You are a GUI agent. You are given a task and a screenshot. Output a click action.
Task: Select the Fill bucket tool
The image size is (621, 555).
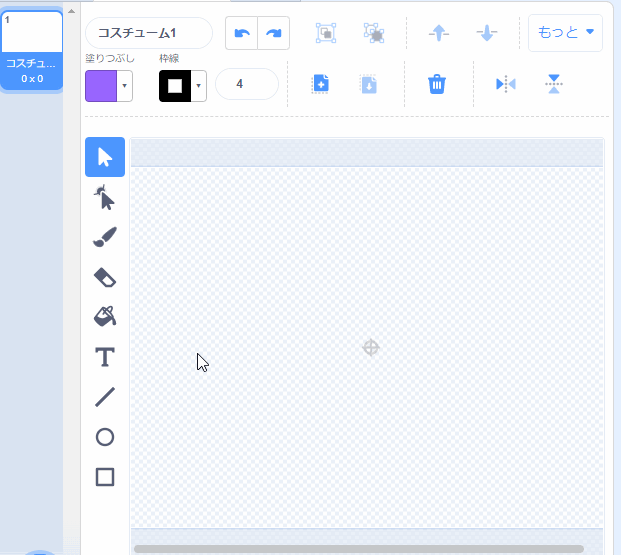pyautogui.click(x=105, y=317)
